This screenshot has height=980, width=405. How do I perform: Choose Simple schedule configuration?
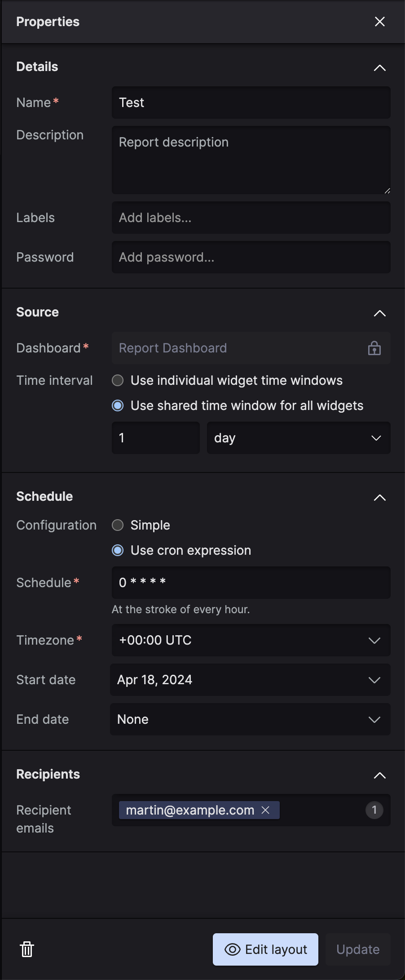[118, 525]
